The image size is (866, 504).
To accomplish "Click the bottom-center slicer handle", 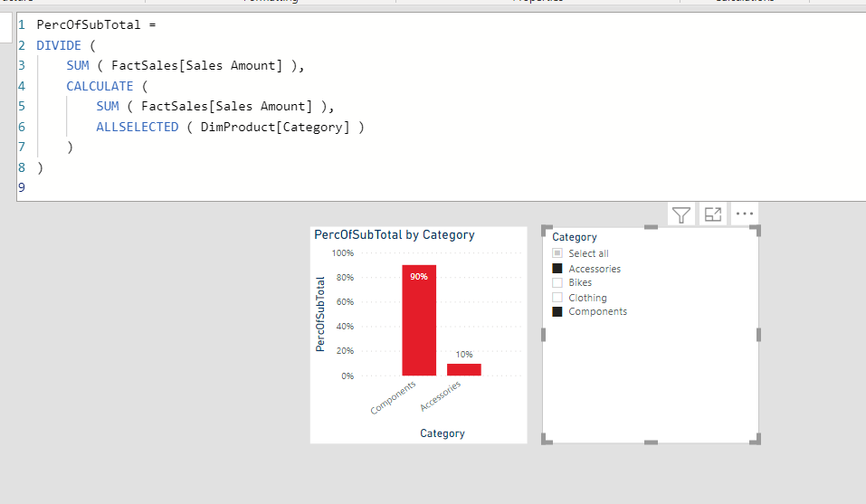I will tap(652, 442).
